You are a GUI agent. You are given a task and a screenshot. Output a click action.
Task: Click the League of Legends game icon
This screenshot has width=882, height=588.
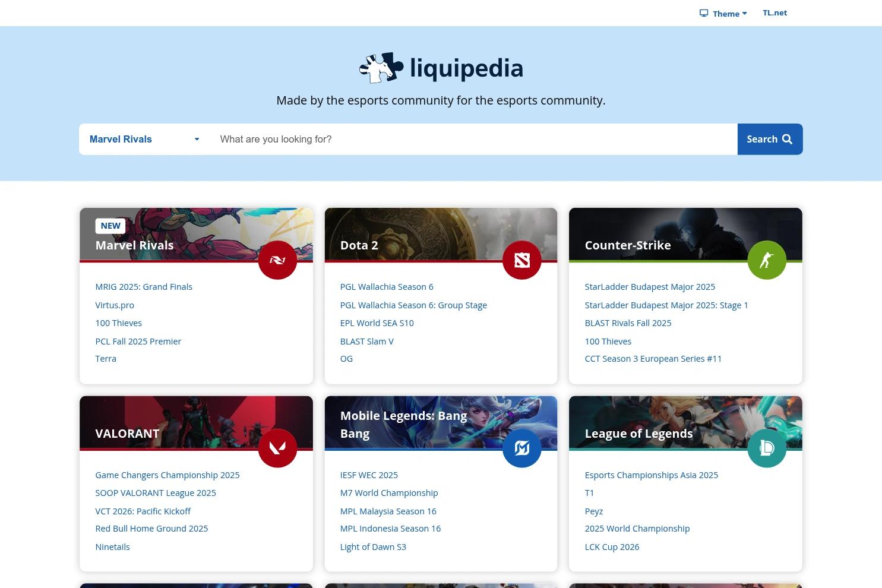pyautogui.click(x=767, y=448)
